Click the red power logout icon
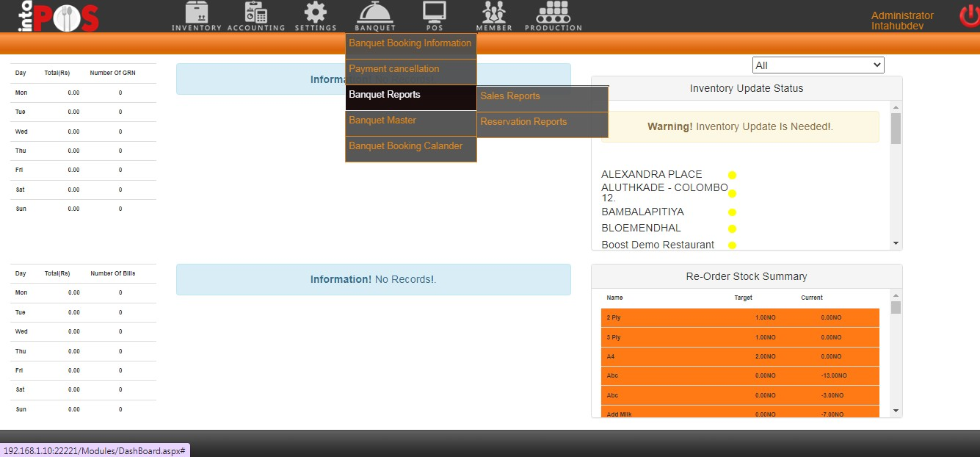 (969, 17)
